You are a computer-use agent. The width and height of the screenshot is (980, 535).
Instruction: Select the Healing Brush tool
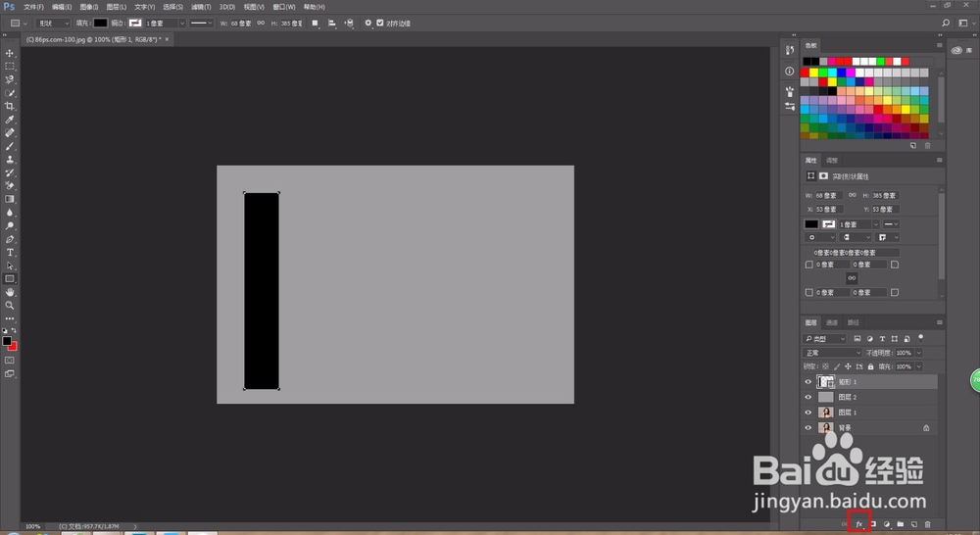tap(10, 132)
